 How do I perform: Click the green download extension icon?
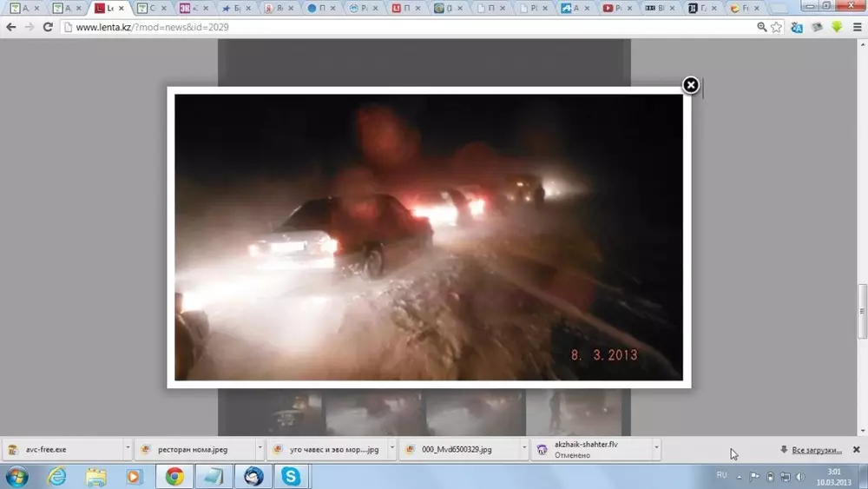point(837,27)
